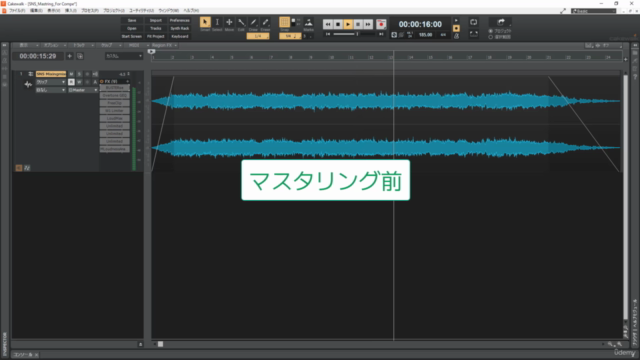
Task: Select the Edit tool
Action: (x=241, y=22)
